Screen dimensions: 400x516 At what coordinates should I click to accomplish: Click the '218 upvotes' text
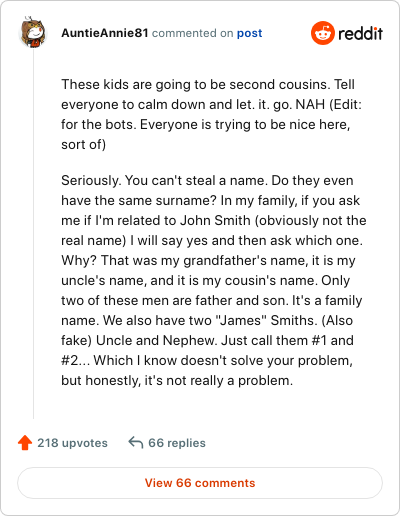pyautogui.click(x=72, y=443)
